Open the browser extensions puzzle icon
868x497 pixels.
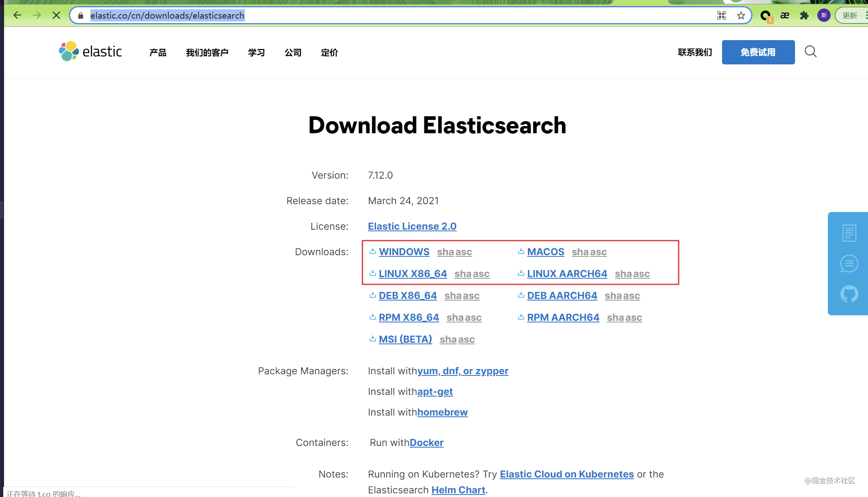[x=804, y=15]
